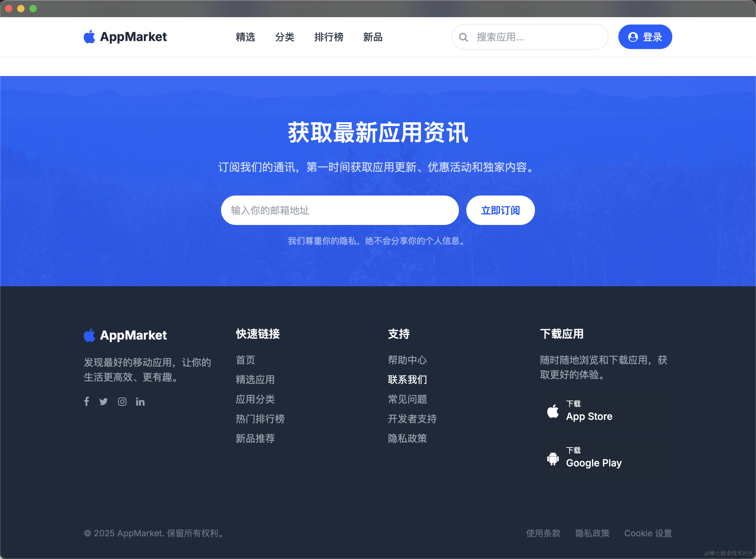The image size is (756, 559).
Task: Select the 分类 navigation item
Action: pos(284,37)
